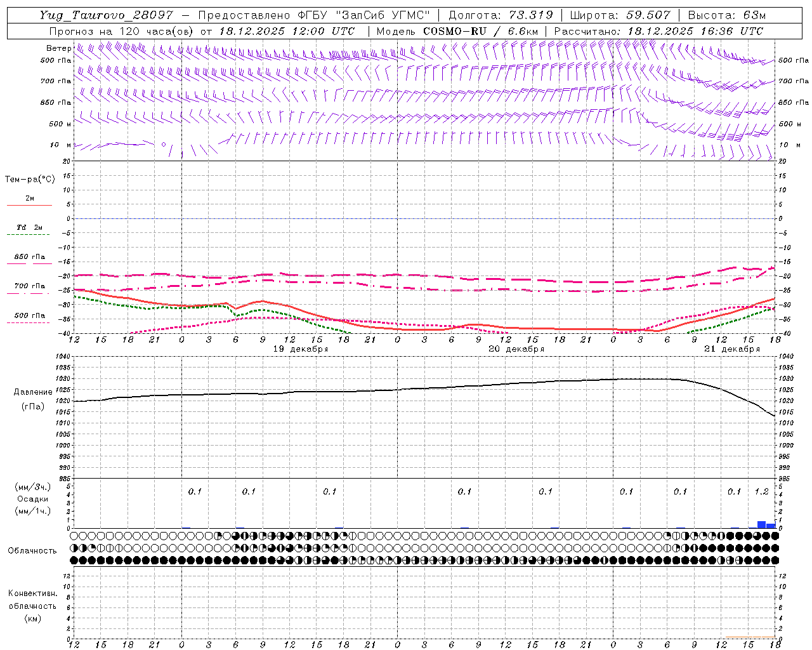
Task: Click the (мм/1ч.) precipitation unit label
Action: pos(33,511)
